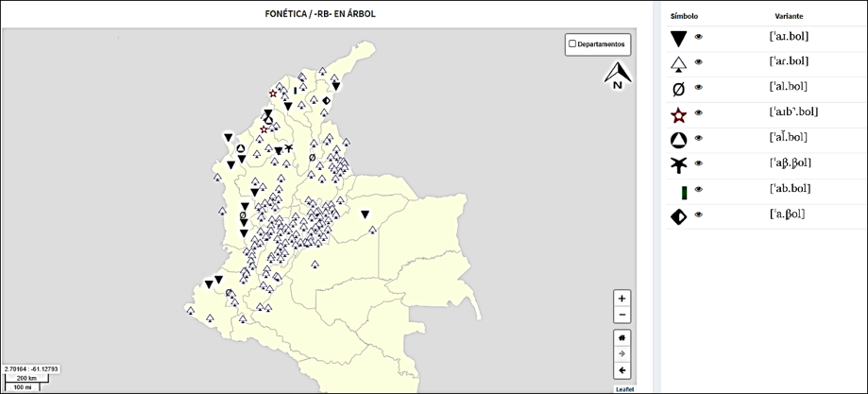Click the zoom in plus button
Viewport: 868px width, 394px height.
621,299
